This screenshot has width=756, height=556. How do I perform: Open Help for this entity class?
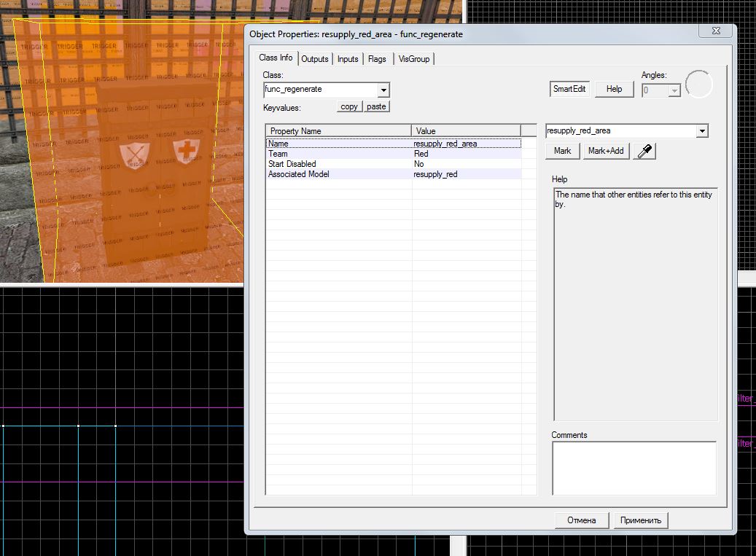tap(614, 89)
